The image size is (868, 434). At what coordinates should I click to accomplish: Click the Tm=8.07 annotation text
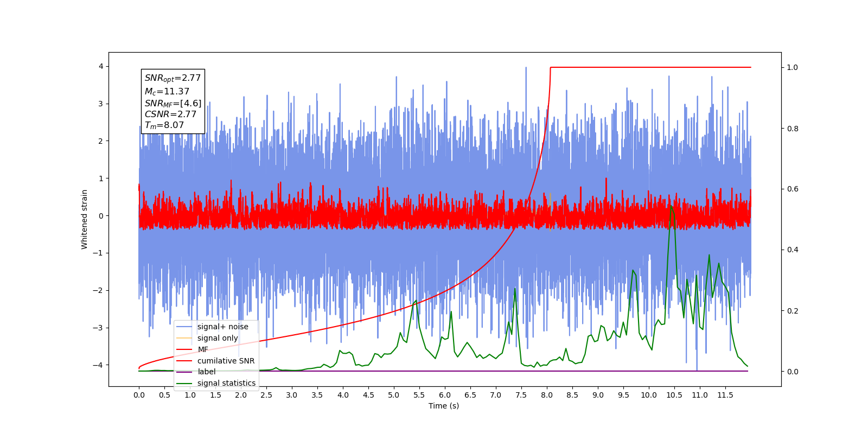pos(164,125)
